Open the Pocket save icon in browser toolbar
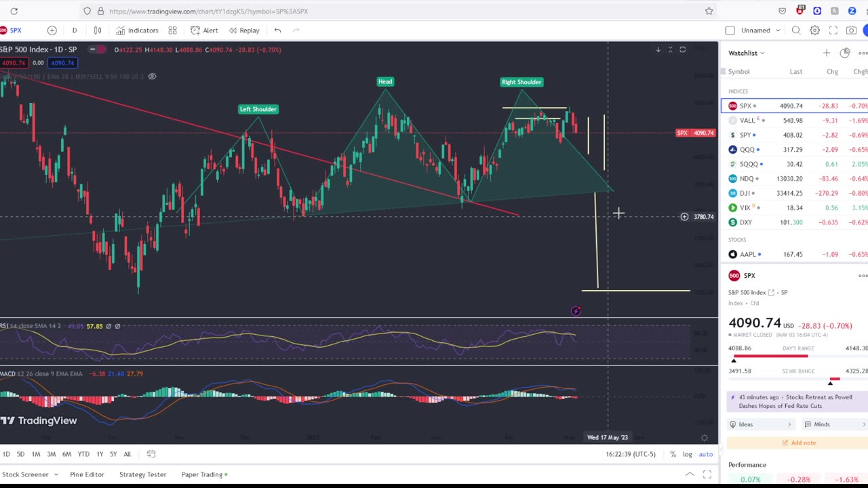The width and height of the screenshot is (868, 488). (x=782, y=11)
